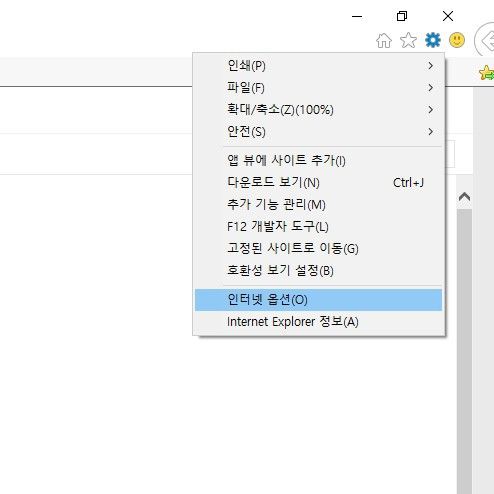Open the 안전(S) submenu
The height and width of the screenshot is (494, 494).
coord(318,132)
